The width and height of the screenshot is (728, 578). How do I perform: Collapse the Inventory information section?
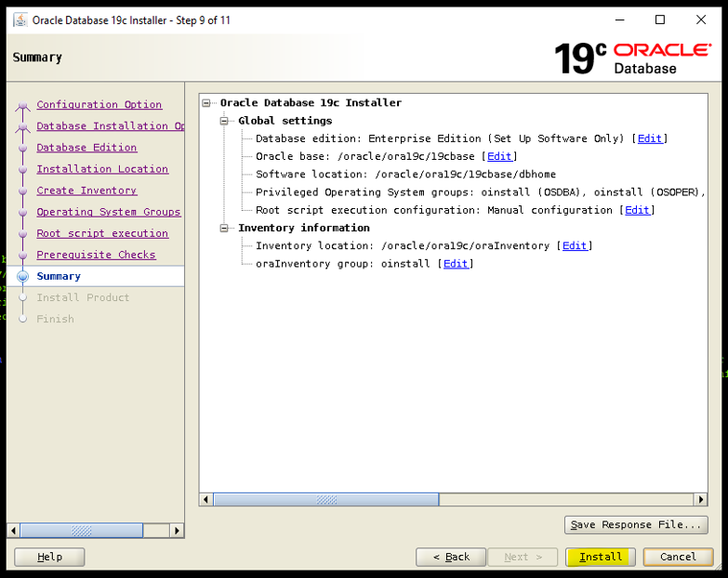pos(224,229)
